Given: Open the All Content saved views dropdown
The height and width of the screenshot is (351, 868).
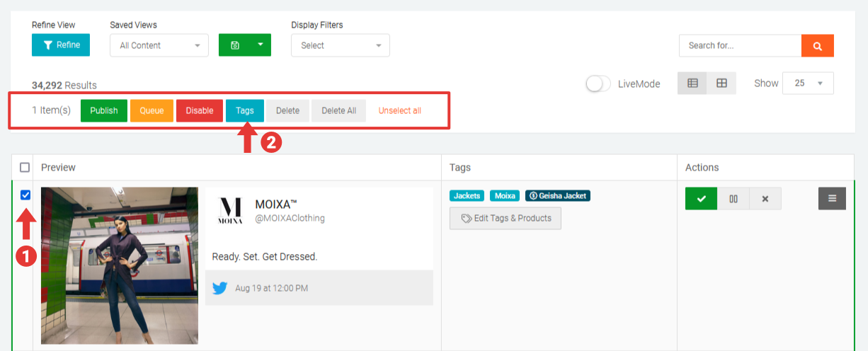Looking at the screenshot, I should [x=159, y=45].
